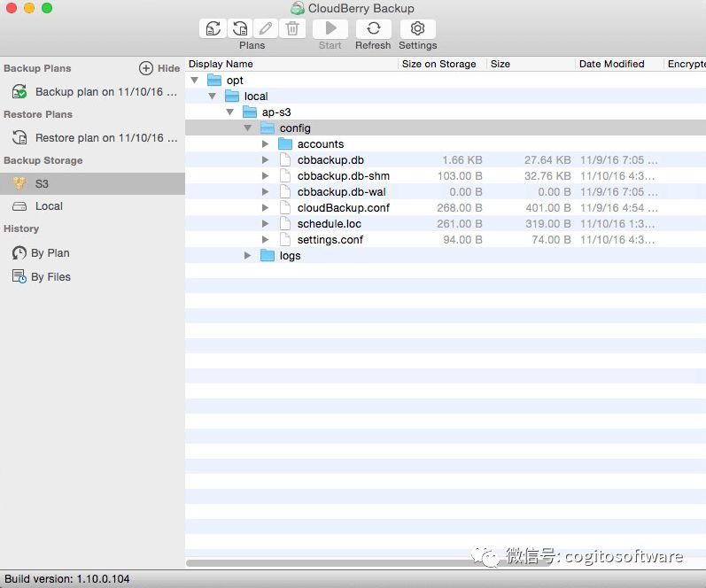Click cloudBackup.conf file icon
This screenshot has height=588, width=706.
(285, 207)
